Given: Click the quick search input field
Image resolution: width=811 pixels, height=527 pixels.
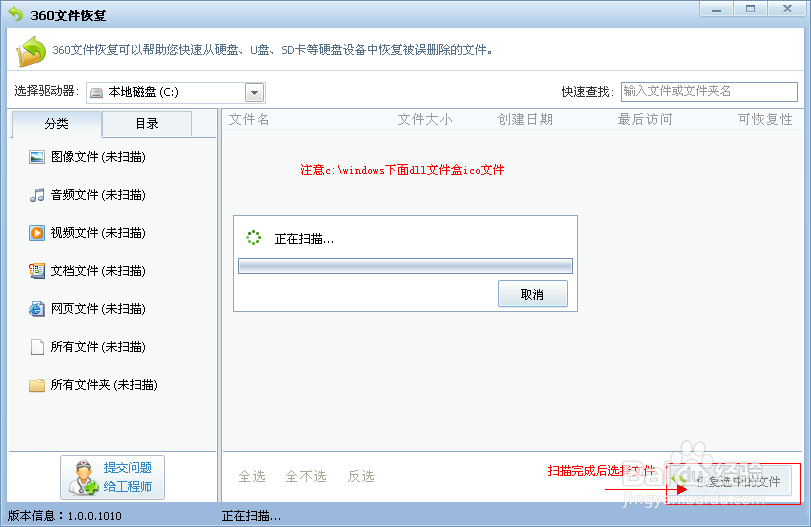Looking at the screenshot, I should point(709,92).
